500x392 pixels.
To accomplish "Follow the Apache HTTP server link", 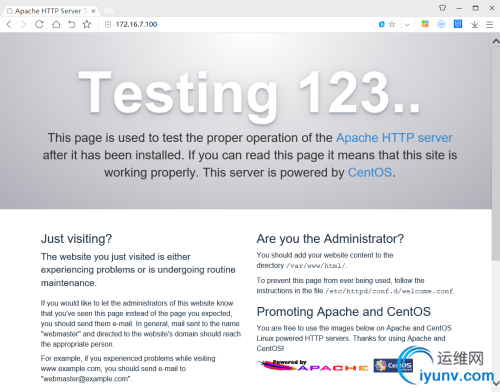I will coord(394,138).
